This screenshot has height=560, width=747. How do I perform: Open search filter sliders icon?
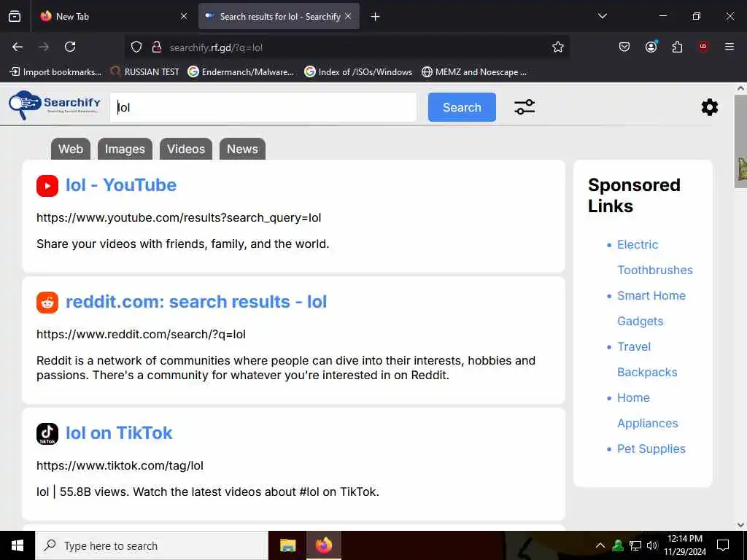tap(525, 107)
